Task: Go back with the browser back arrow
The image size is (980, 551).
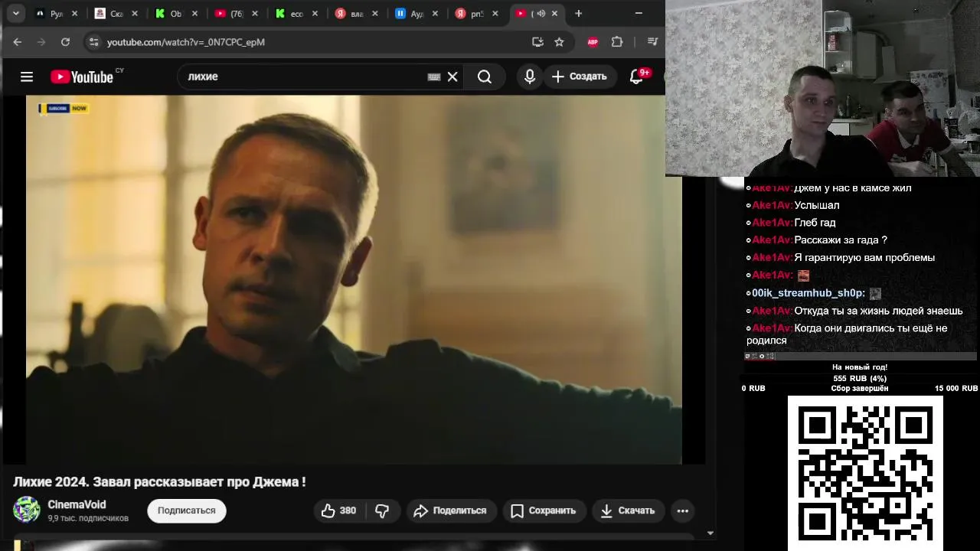Action: pos(18,42)
